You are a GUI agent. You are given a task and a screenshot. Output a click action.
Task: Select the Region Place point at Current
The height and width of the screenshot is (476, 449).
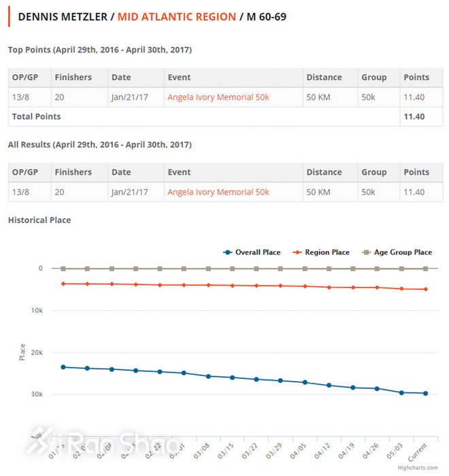(426, 289)
